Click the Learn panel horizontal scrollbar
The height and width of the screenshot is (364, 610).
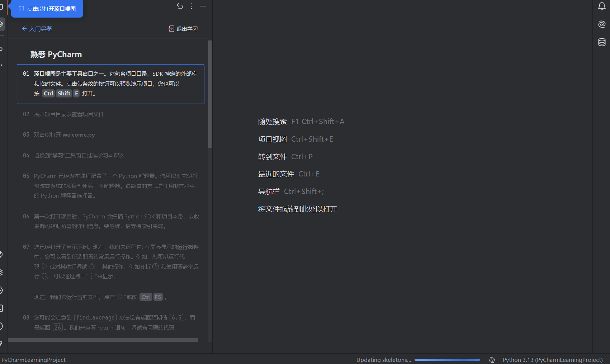[103, 340]
